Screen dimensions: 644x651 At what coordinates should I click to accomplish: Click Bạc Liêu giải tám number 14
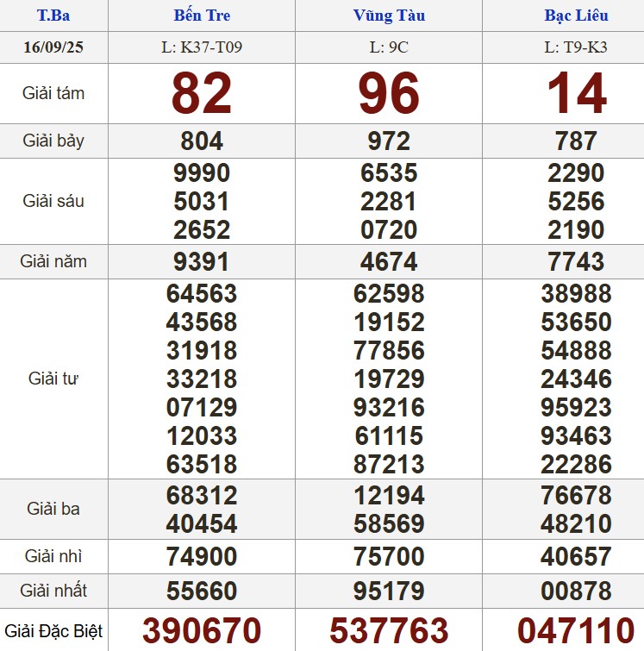point(577,93)
